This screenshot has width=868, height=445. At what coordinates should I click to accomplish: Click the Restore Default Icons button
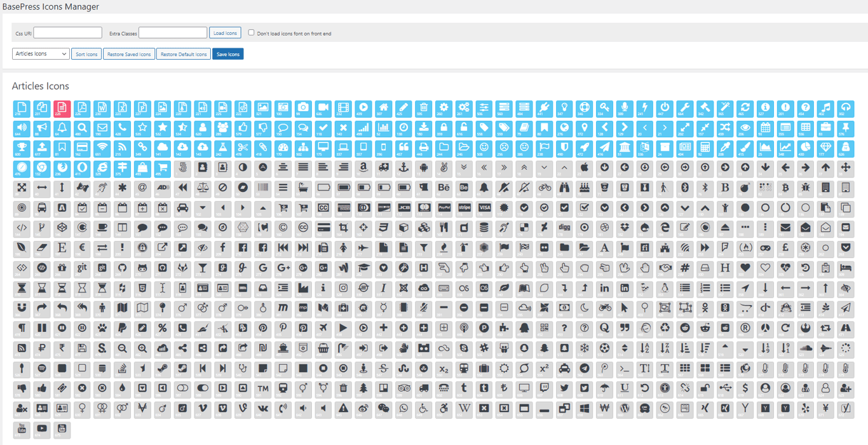pos(183,53)
